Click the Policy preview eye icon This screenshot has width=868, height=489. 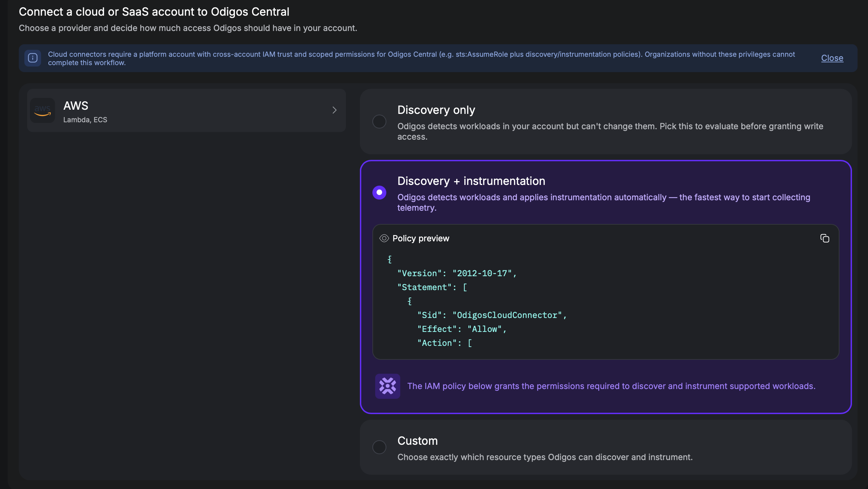(x=384, y=238)
